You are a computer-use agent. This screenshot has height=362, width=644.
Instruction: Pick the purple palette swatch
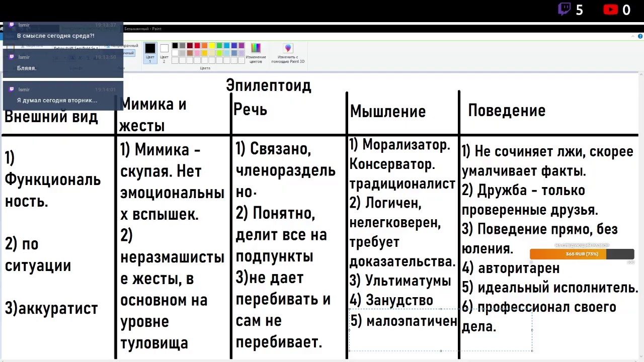pos(242,45)
